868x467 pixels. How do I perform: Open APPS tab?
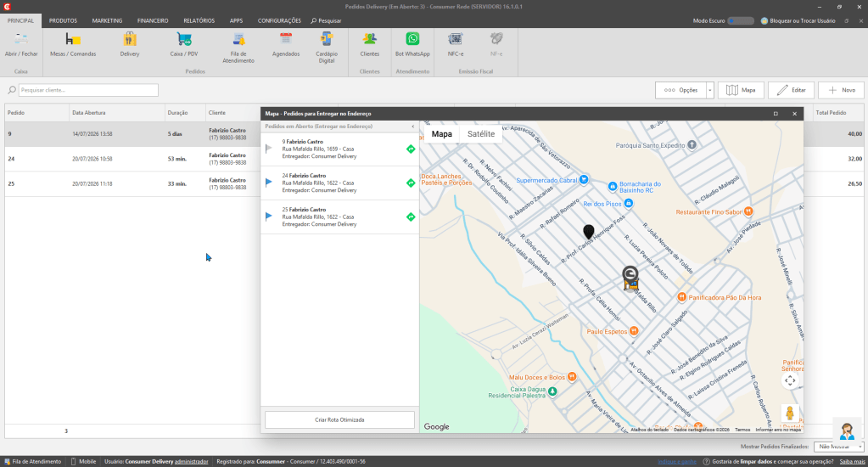click(237, 20)
